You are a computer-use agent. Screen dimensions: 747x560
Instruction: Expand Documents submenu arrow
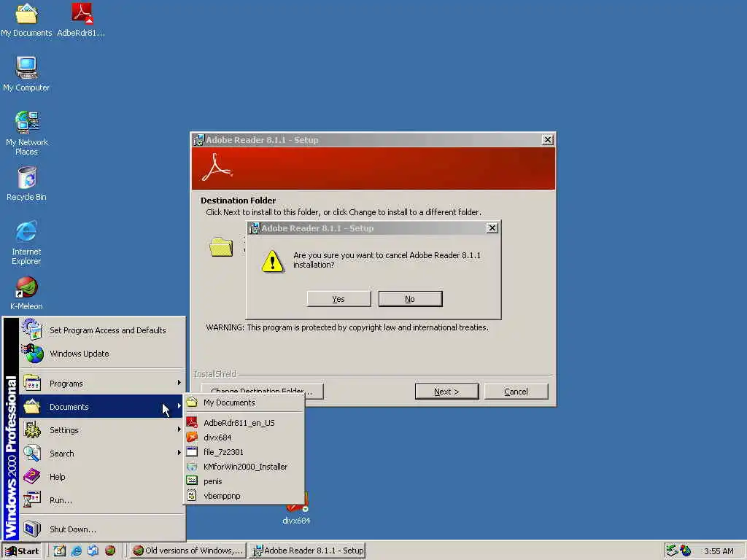179,406
